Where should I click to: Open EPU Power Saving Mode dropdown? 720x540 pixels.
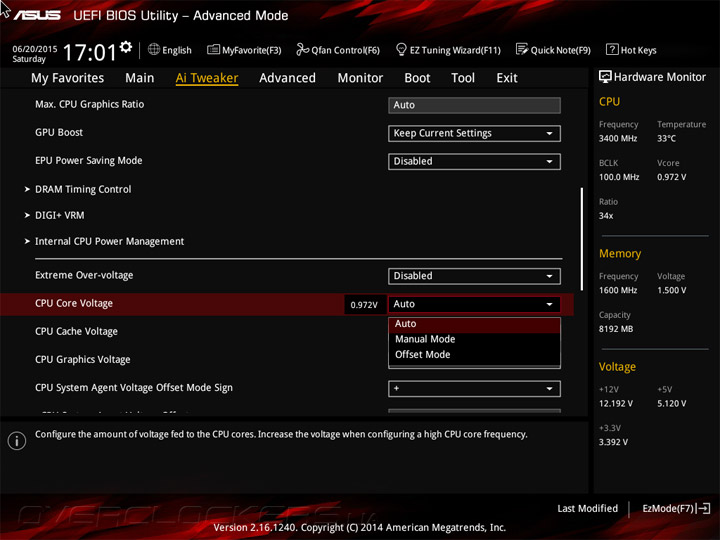pyautogui.click(x=474, y=162)
